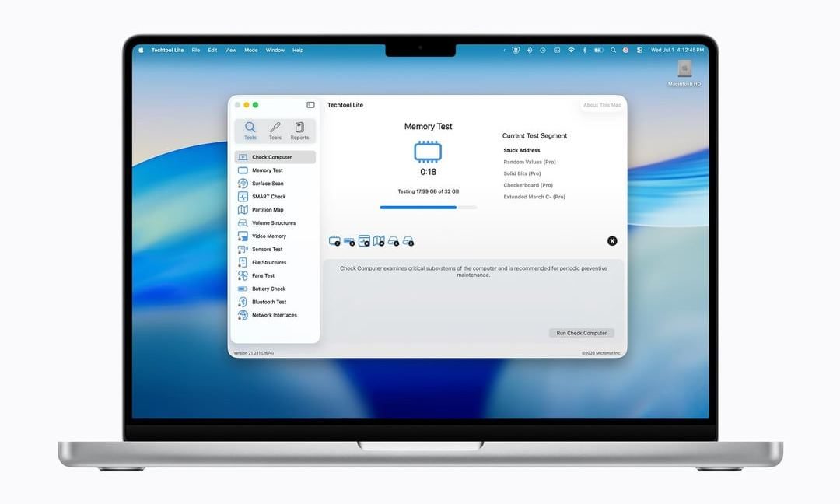Open the Memory Test sidebar item
This screenshot has width=840, height=504.
click(x=275, y=170)
